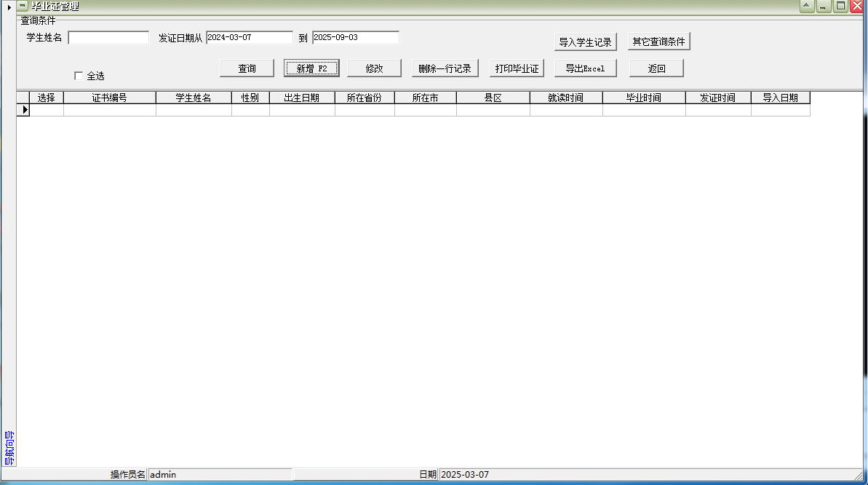Click the 证书编号 column header
Screen dimensions: 868x485
tap(109, 97)
